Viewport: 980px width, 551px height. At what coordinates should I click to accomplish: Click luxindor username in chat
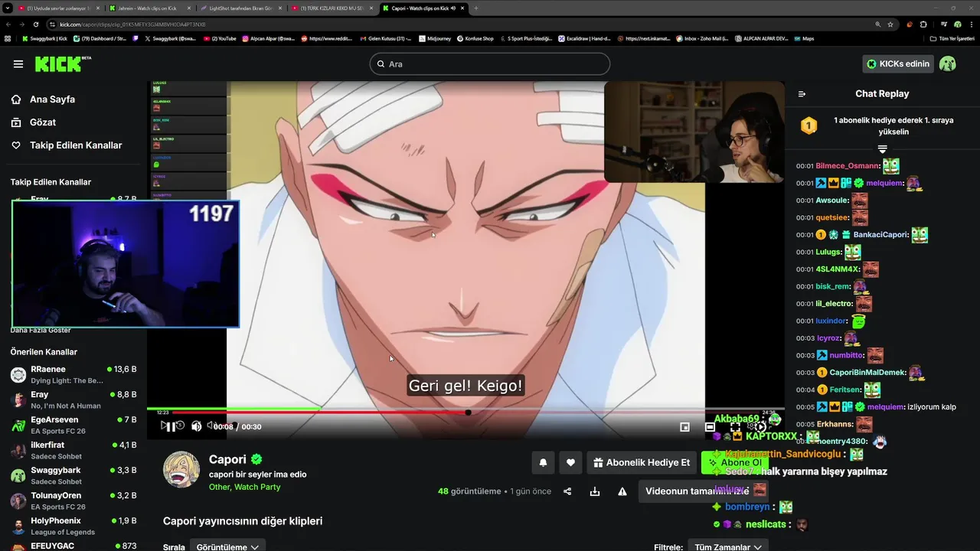(x=831, y=321)
